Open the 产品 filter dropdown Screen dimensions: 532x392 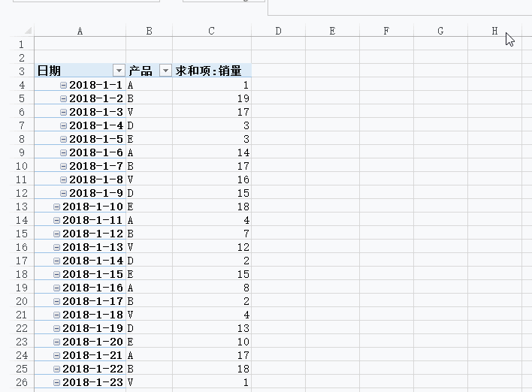pyautogui.click(x=165, y=71)
